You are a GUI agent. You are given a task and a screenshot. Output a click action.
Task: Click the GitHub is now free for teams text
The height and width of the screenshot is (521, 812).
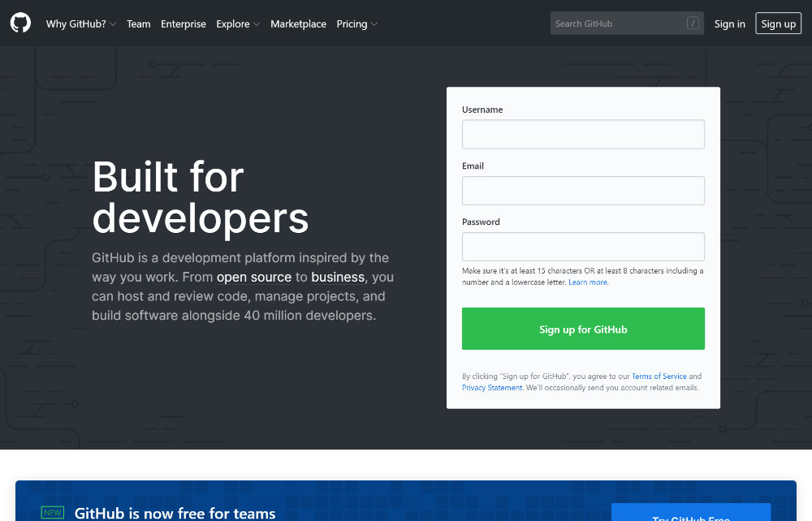(175, 513)
